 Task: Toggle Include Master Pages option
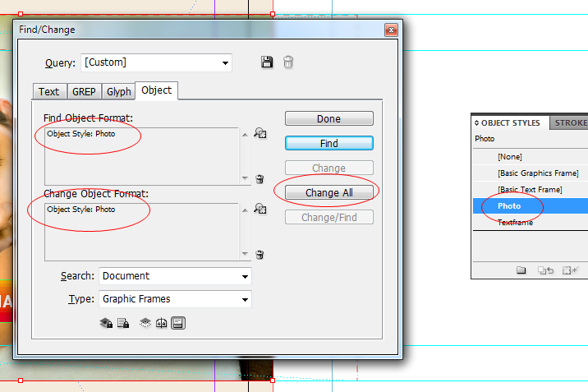[162, 323]
